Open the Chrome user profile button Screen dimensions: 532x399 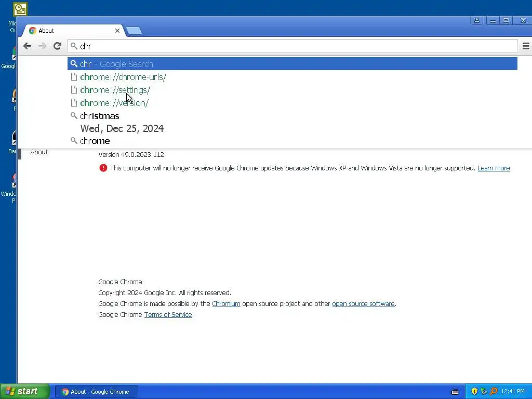[477, 20]
